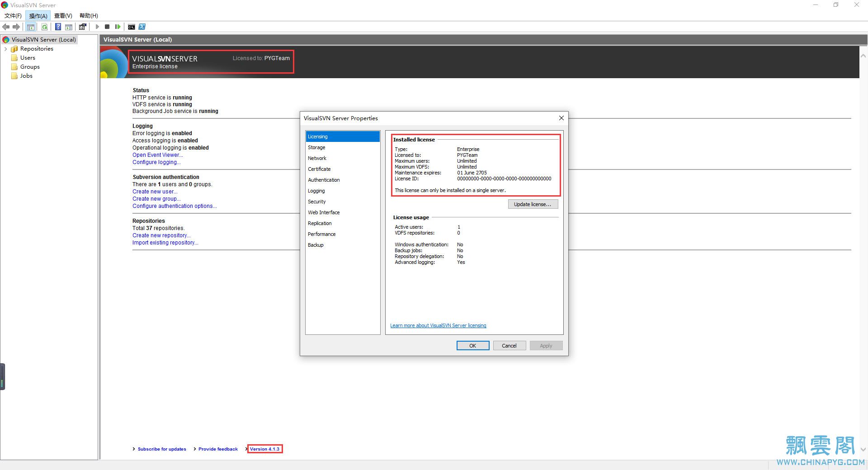Select the Repositories tree item label
Screen dimensions: 868x470
[37, 49]
